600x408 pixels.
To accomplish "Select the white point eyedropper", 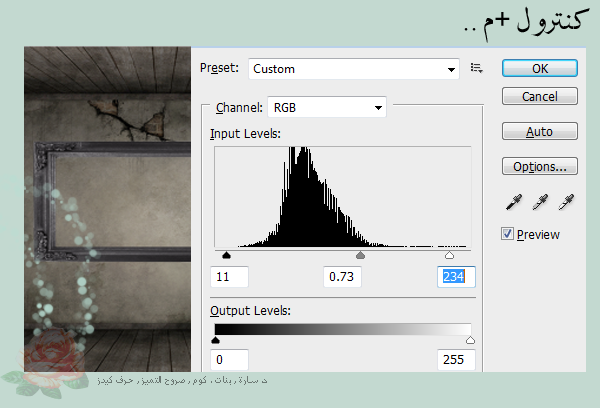I will click(x=567, y=202).
